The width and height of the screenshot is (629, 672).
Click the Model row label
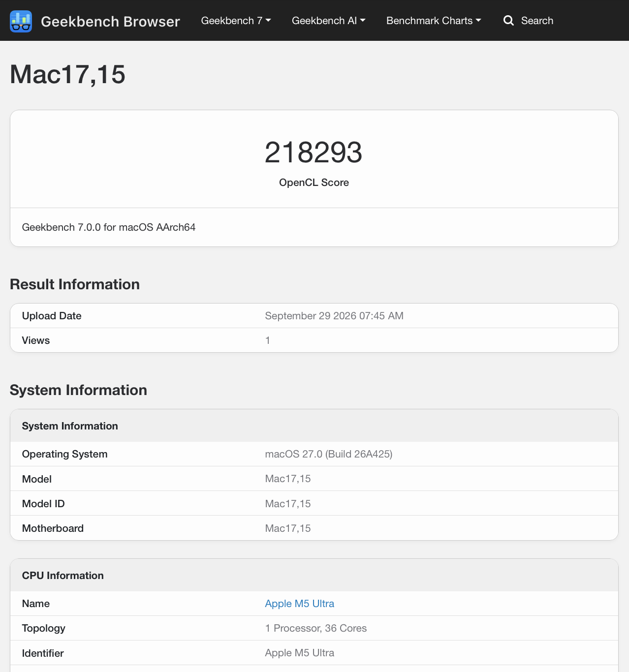click(37, 479)
